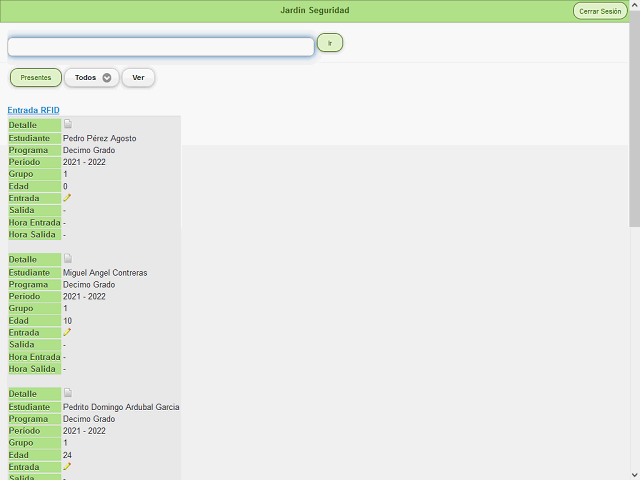
Task: Click pencil entry icon for Miguel Angel Contreras
Action: (x=67, y=332)
